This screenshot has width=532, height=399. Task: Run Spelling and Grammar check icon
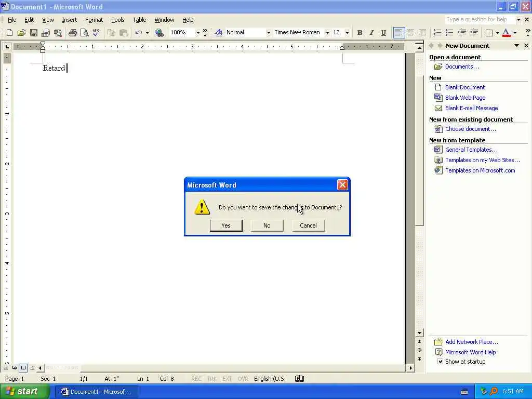click(x=96, y=33)
